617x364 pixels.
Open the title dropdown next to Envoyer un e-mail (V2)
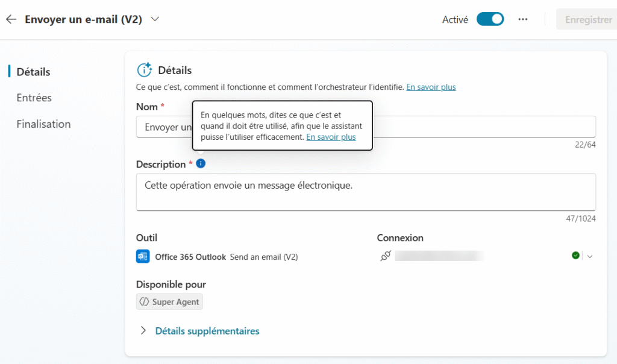155,19
